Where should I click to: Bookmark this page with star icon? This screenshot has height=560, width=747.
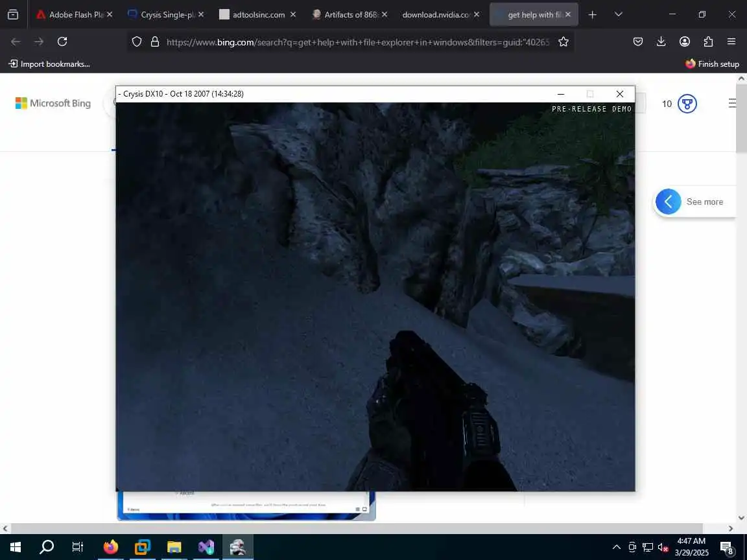click(563, 42)
